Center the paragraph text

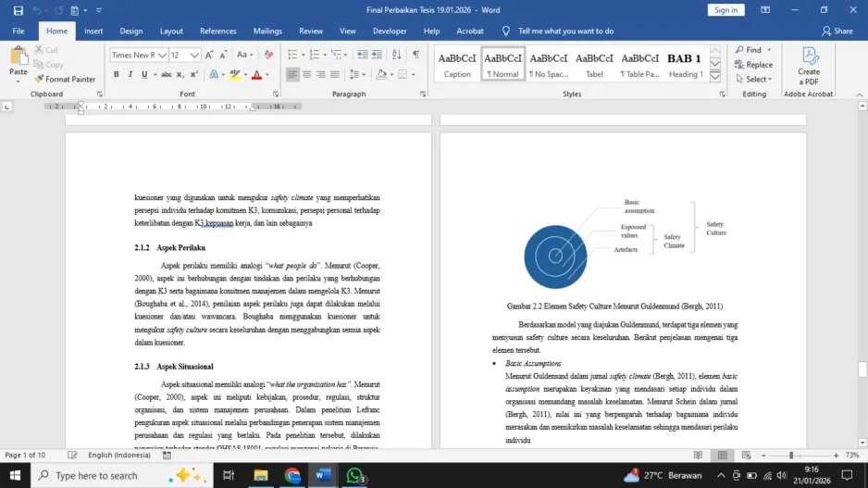306,74
